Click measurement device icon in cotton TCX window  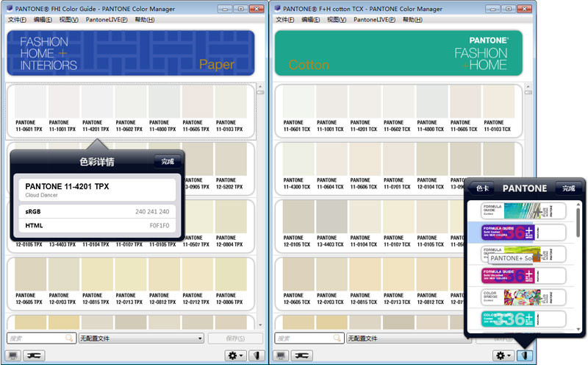coord(302,355)
